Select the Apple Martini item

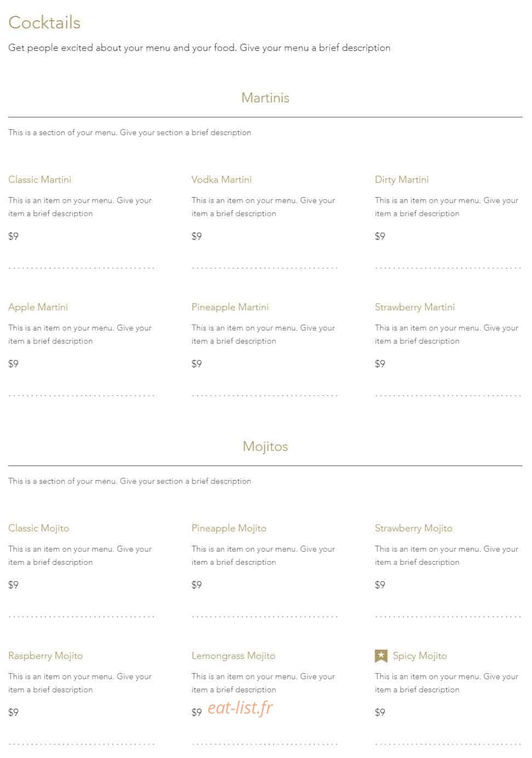[x=38, y=308]
